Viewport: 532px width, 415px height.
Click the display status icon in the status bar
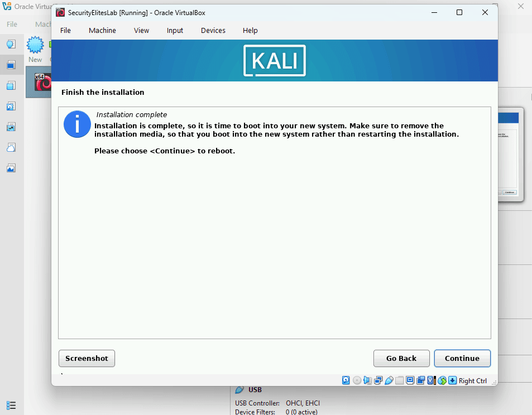point(410,380)
